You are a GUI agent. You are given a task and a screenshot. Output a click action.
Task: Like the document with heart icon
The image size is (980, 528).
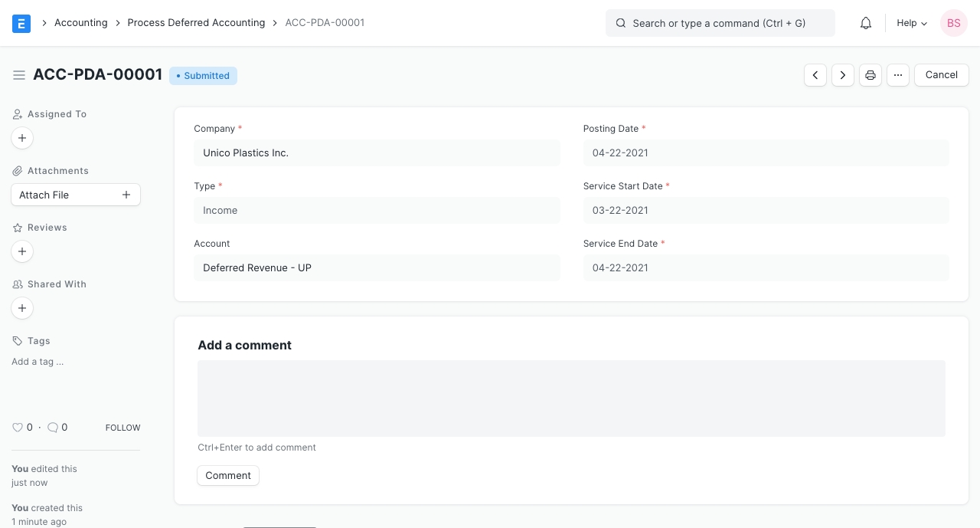click(x=18, y=428)
